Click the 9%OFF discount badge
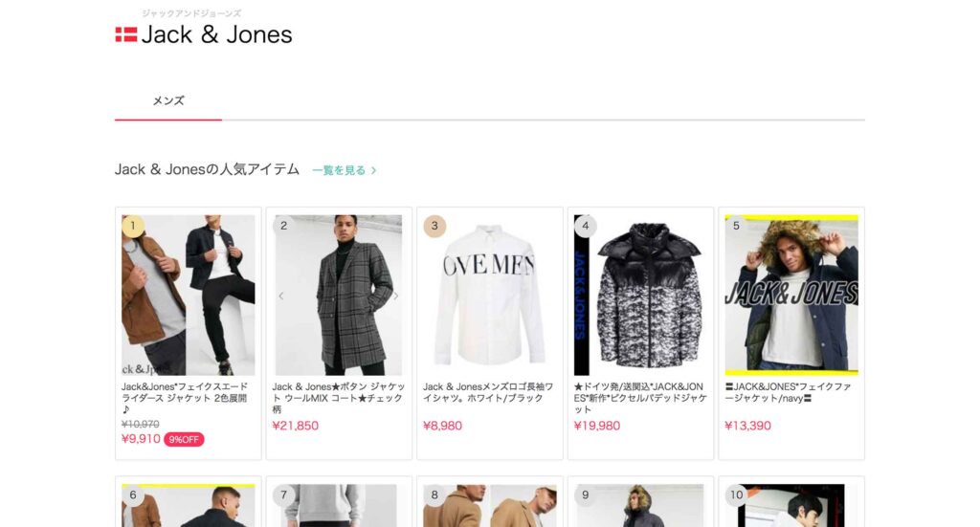Image resolution: width=980 pixels, height=527 pixels. [x=184, y=440]
